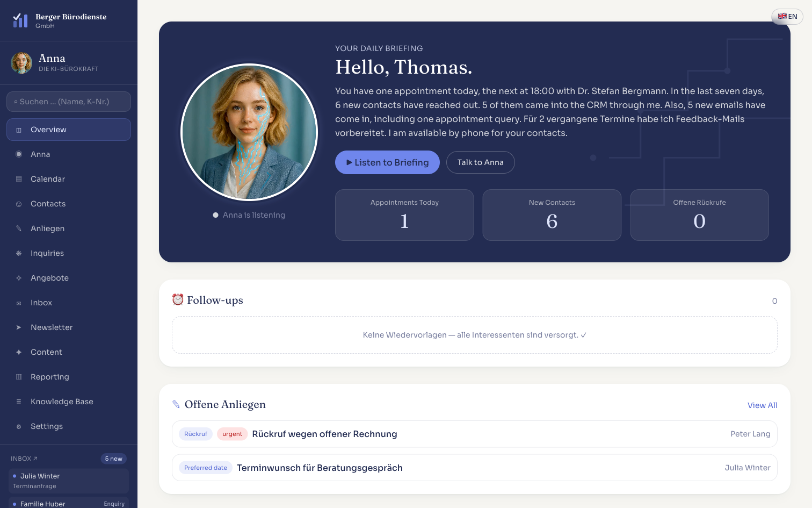Click the Anna menu icon in the sidebar
This screenshot has width=812, height=508.
[x=19, y=154]
